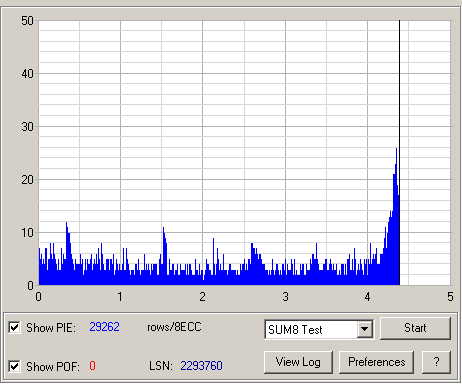Select the SUM8 Test combo box field

click(x=319, y=329)
